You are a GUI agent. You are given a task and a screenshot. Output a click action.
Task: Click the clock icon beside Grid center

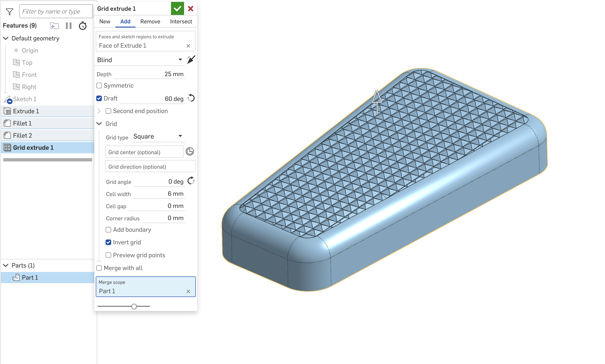tap(190, 152)
